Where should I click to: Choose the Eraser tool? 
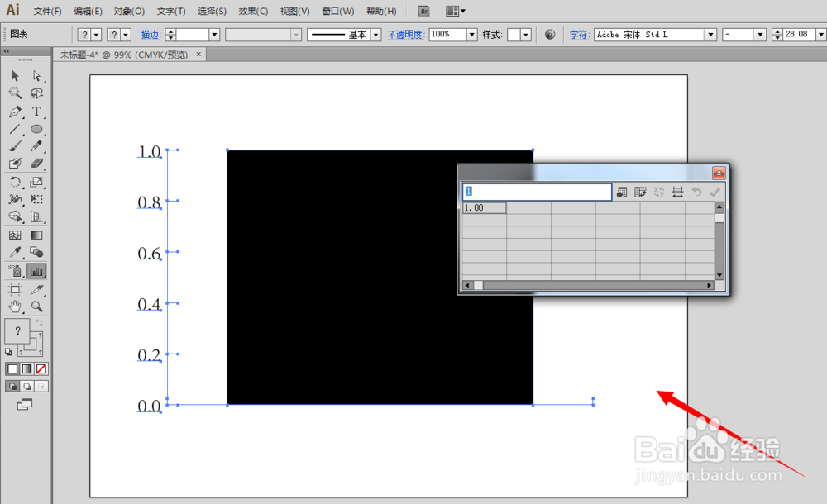(x=36, y=164)
